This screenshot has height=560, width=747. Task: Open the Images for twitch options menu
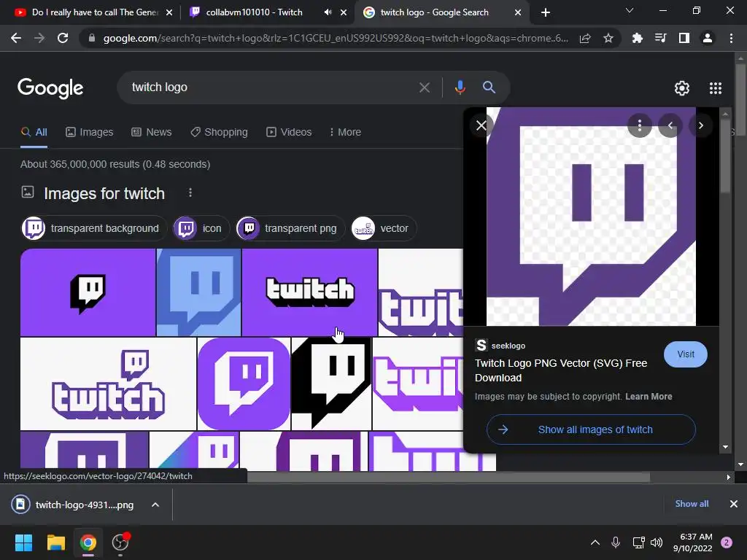190,192
